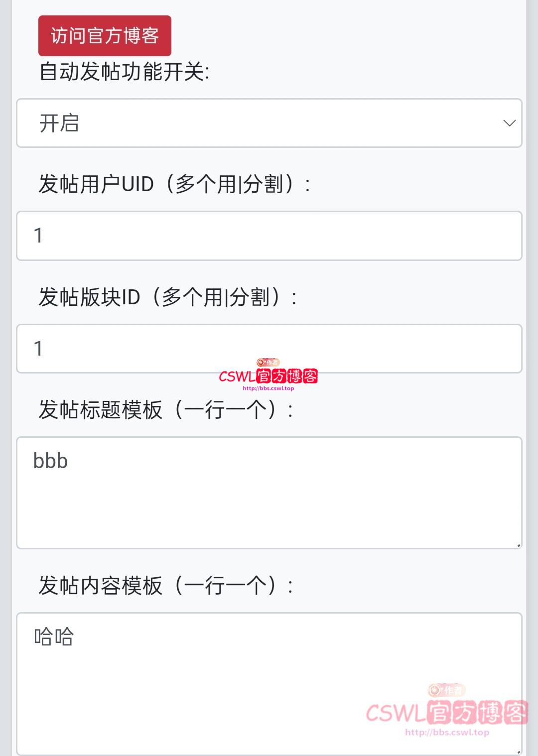
Task: Focus the 发帖用户UID input field
Action: tap(269, 236)
